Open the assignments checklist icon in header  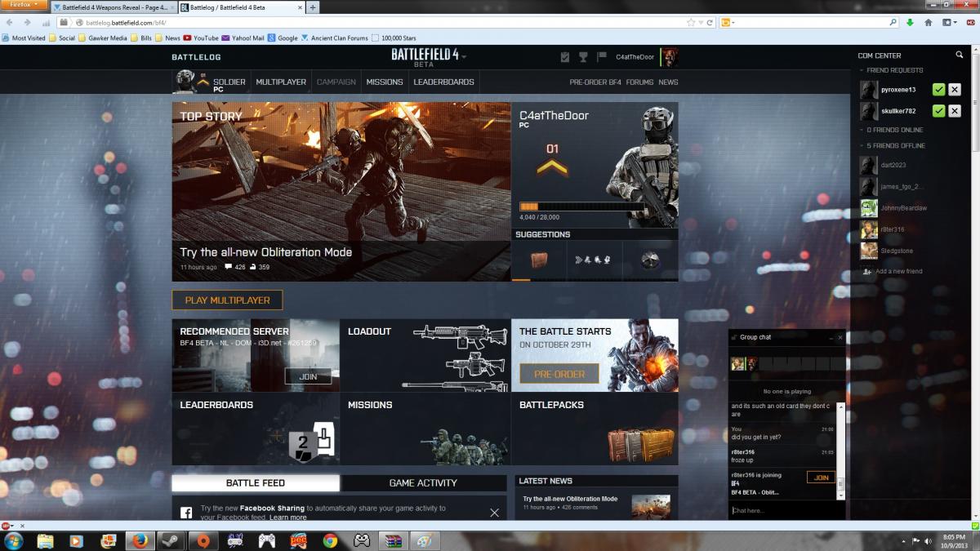click(565, 57)
